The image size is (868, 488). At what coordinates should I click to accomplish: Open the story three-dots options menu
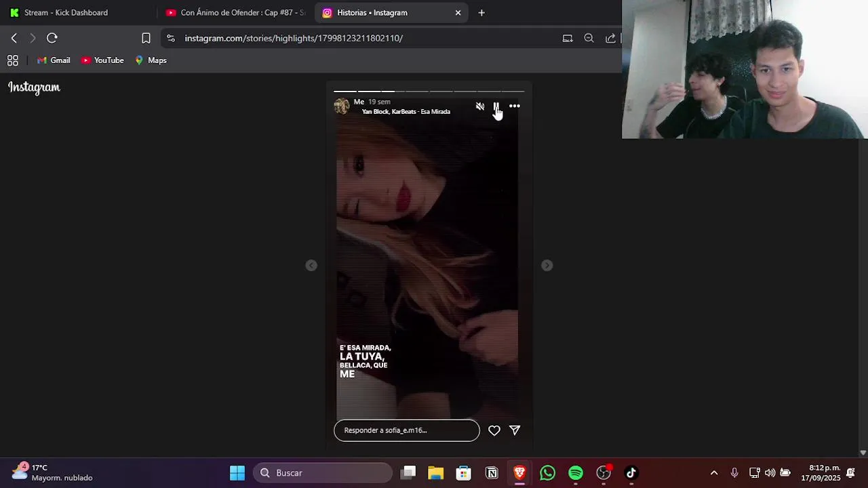click(x=515, y=106)
